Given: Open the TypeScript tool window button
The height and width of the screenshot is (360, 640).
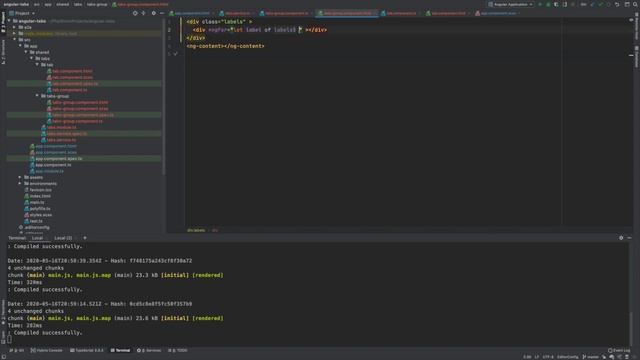Looking at the screenshot, I should (x=87, y=350).
